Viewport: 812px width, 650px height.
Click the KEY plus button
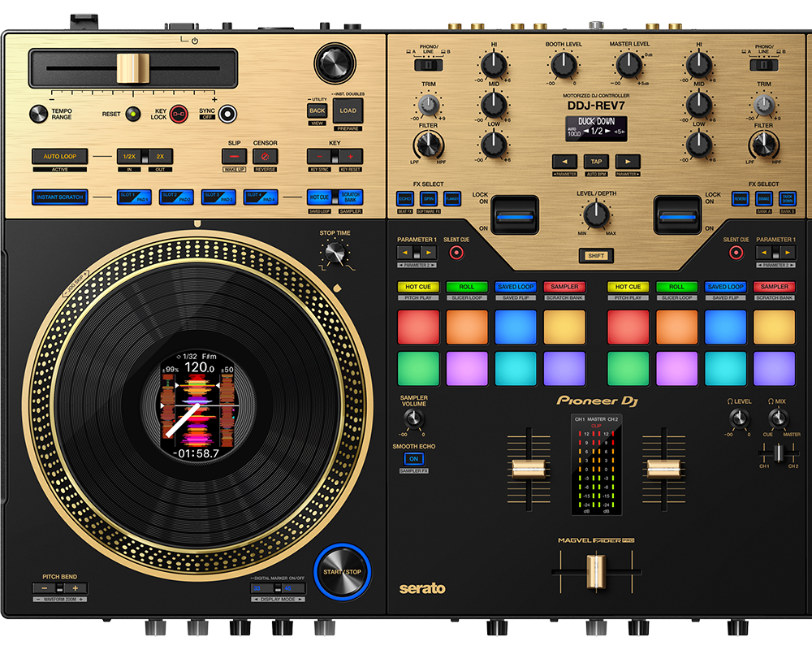coord(351,156)
